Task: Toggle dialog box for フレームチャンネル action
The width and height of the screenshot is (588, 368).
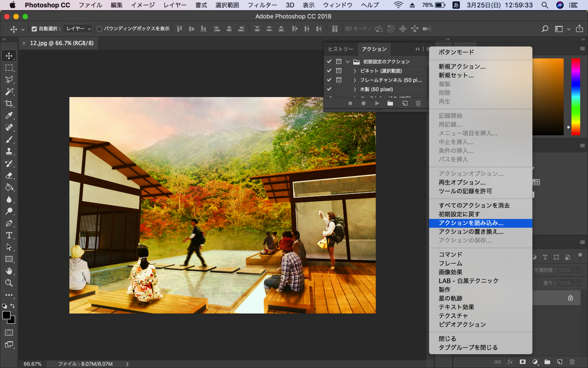Action: pos(339,80)
